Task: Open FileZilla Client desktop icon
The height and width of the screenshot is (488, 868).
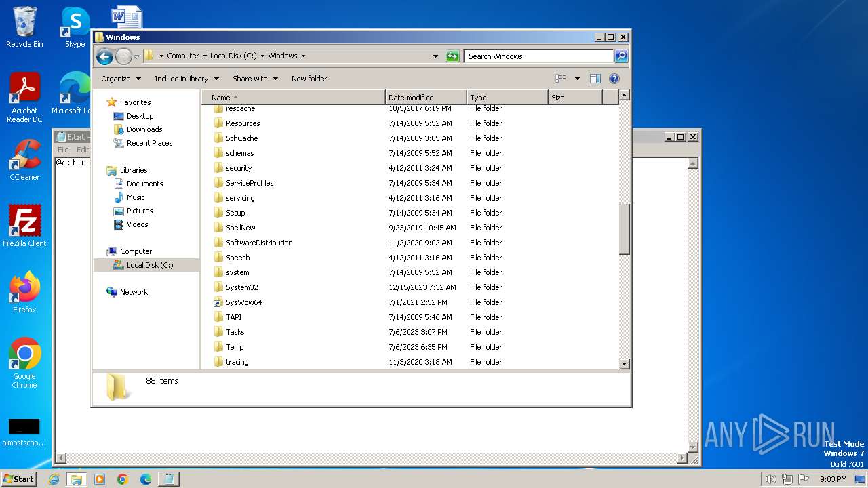Action: click(24, 226)
